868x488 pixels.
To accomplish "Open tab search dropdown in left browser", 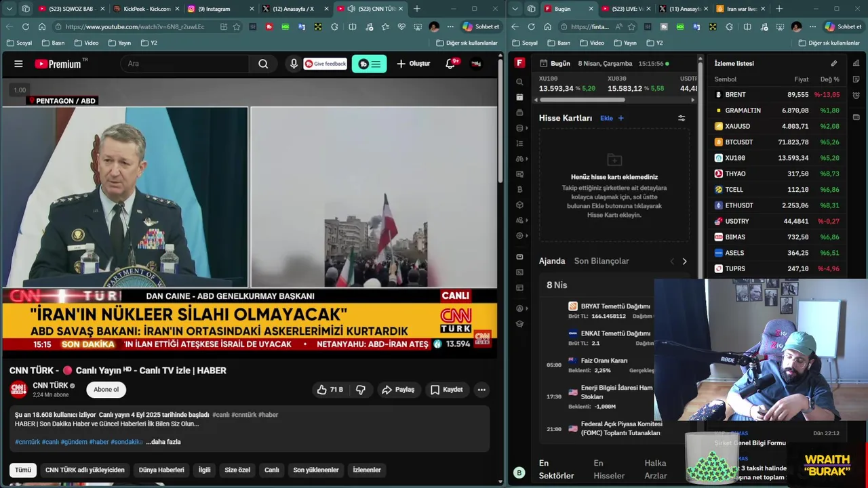I will point(9,9).
